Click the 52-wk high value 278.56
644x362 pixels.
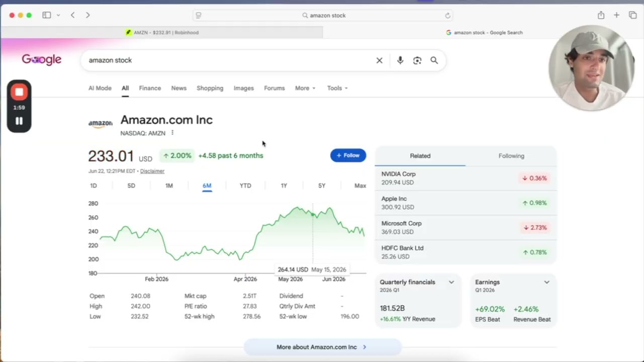pos(252,316)
